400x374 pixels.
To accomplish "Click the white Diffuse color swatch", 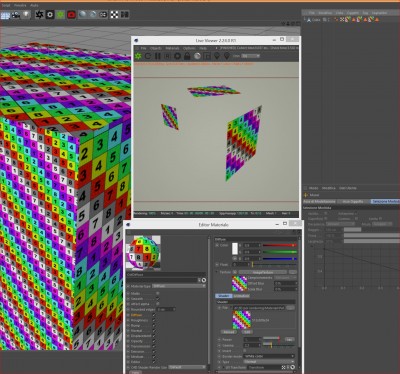I will 235,249.
